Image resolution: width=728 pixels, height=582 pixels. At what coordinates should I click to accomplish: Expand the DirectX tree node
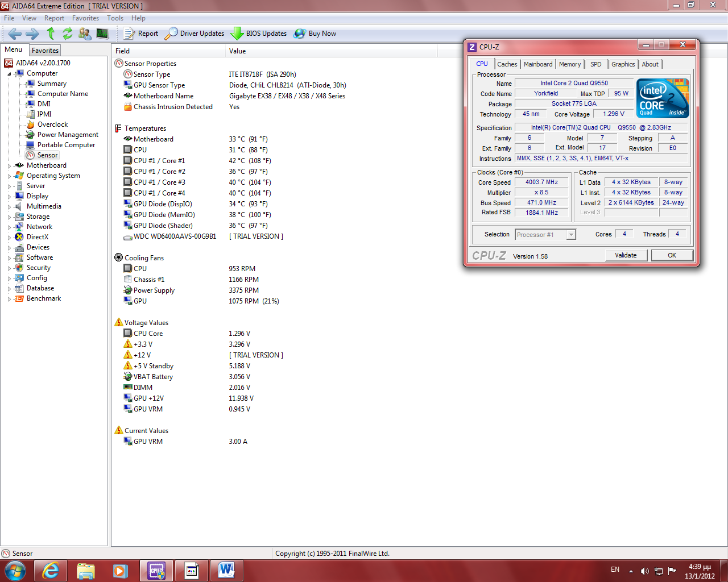[9, 238]
